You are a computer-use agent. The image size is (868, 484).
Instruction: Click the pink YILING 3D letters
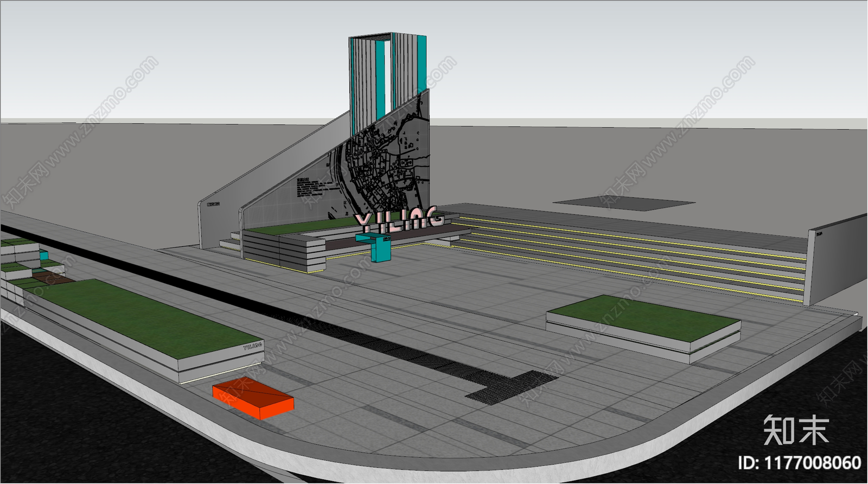399,219
